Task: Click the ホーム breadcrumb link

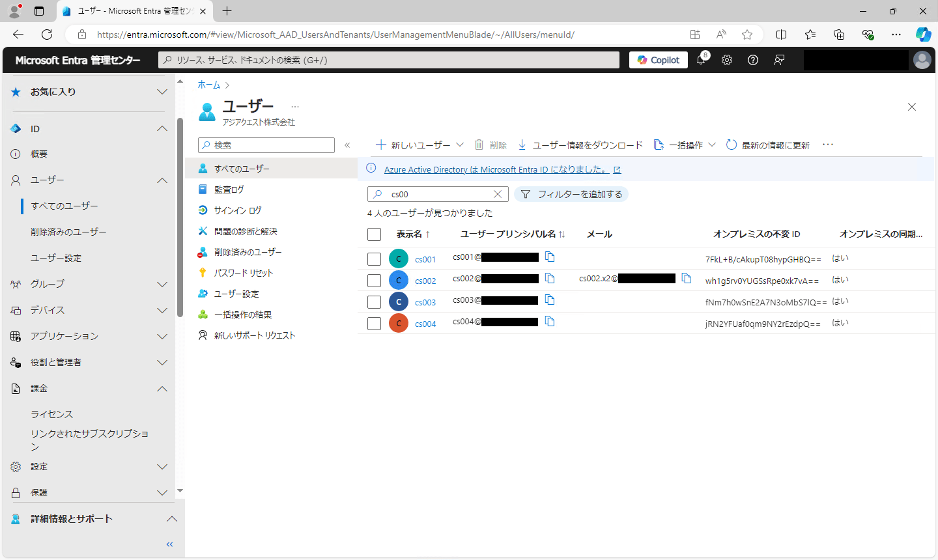Action: point(209,85)
